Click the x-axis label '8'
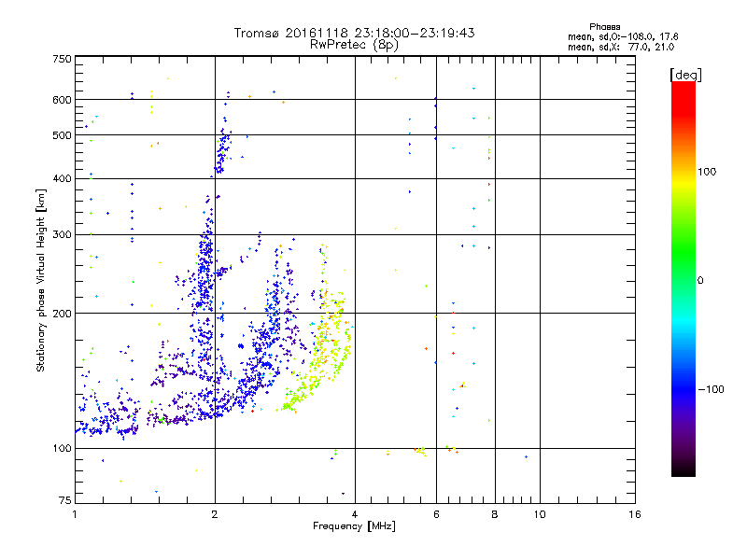The width and height of the screenshot is (747, 560). (495, 514)
